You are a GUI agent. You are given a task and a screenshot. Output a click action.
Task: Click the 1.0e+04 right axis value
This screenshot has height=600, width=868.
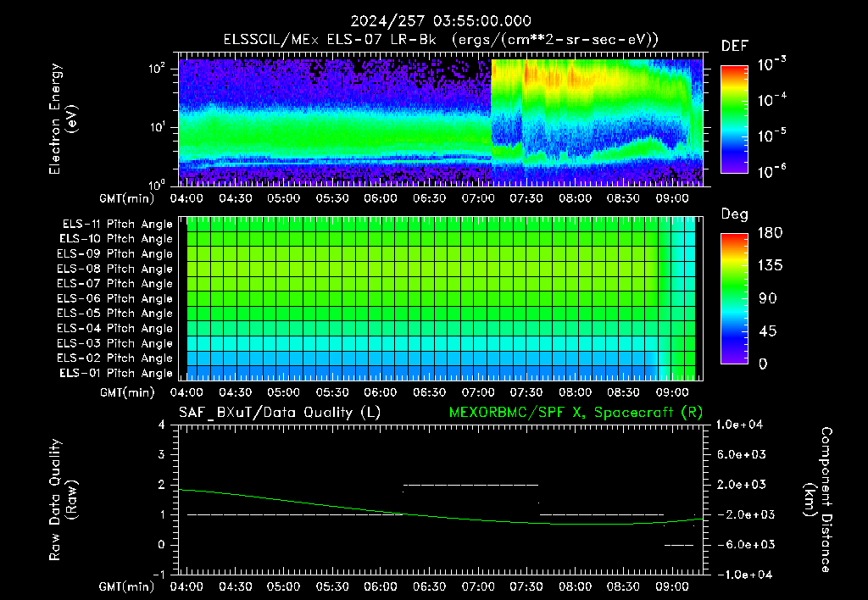739,425
